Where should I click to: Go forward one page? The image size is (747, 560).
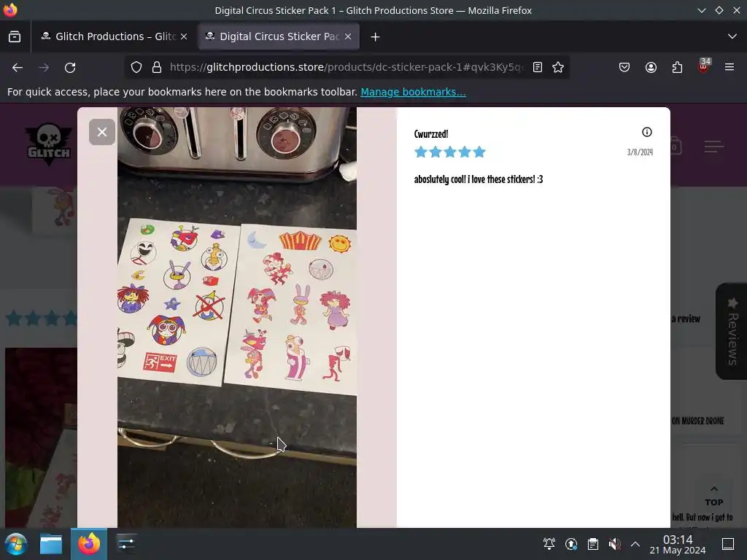coord(44,68)
